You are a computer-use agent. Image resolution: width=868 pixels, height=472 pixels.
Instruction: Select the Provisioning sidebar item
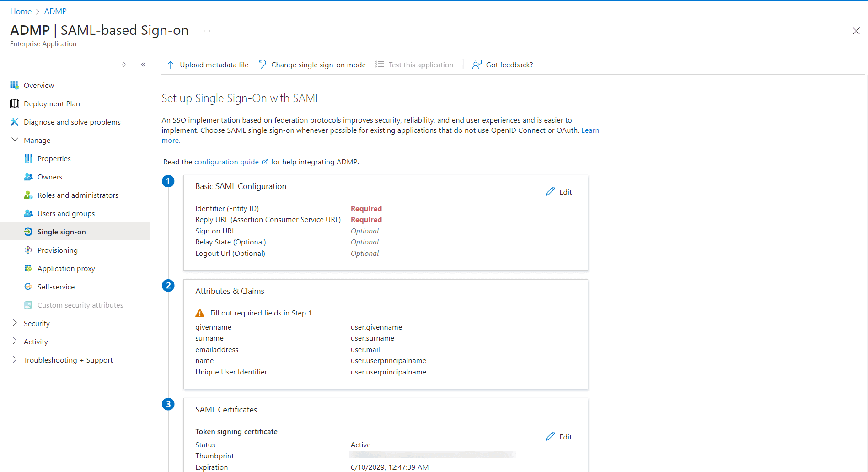[58, 250]
